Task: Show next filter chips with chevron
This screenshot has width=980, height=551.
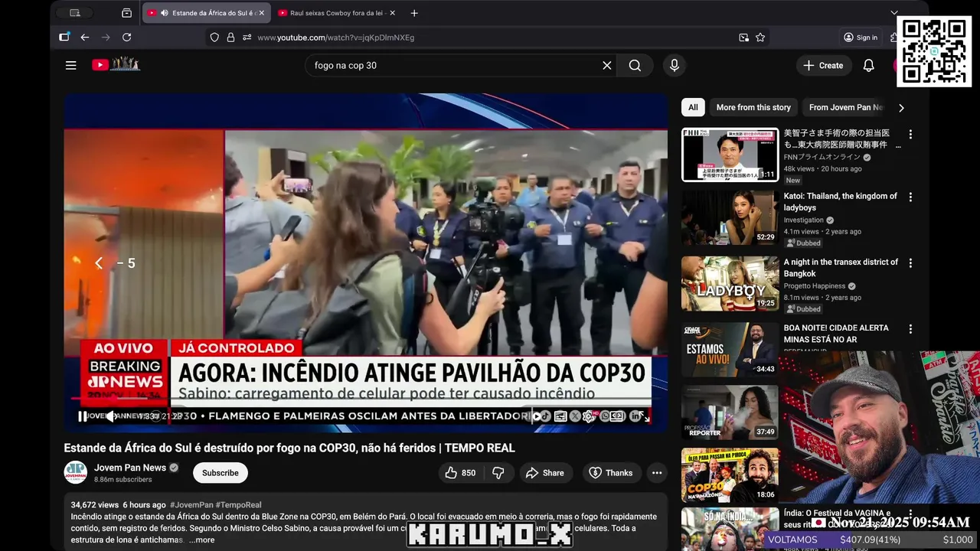Action: (x=901, y=108)
